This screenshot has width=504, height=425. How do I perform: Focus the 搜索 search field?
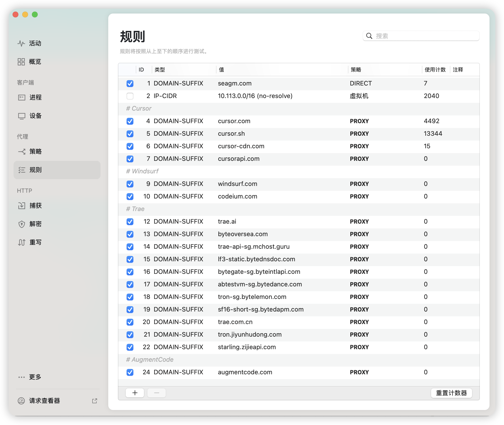coord(421,36)
